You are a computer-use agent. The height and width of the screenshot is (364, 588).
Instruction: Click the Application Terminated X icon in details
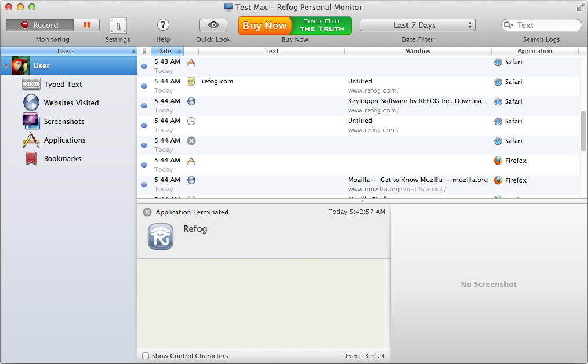point(147,212)
